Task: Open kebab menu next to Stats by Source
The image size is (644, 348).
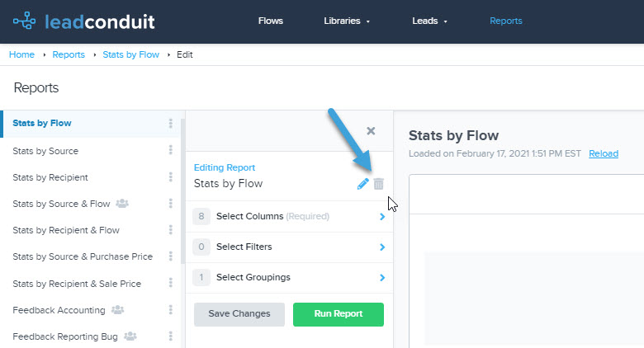Action: pyautogui.click(x=171, y=151)
